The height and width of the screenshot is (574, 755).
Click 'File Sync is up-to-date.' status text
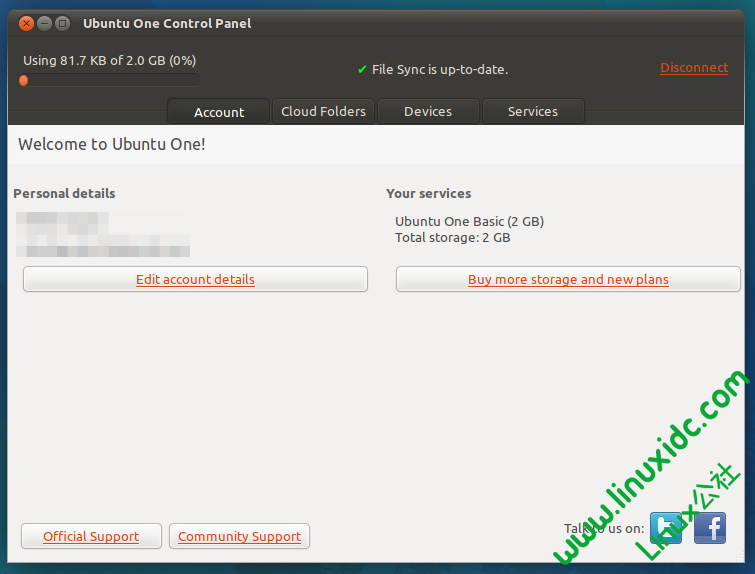tap(440, 69)
